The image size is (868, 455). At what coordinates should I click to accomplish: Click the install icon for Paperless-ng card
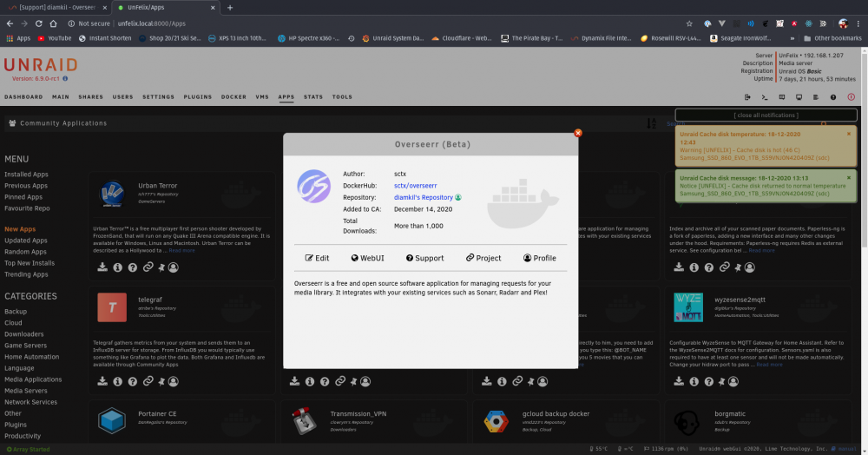pos(679,267)
